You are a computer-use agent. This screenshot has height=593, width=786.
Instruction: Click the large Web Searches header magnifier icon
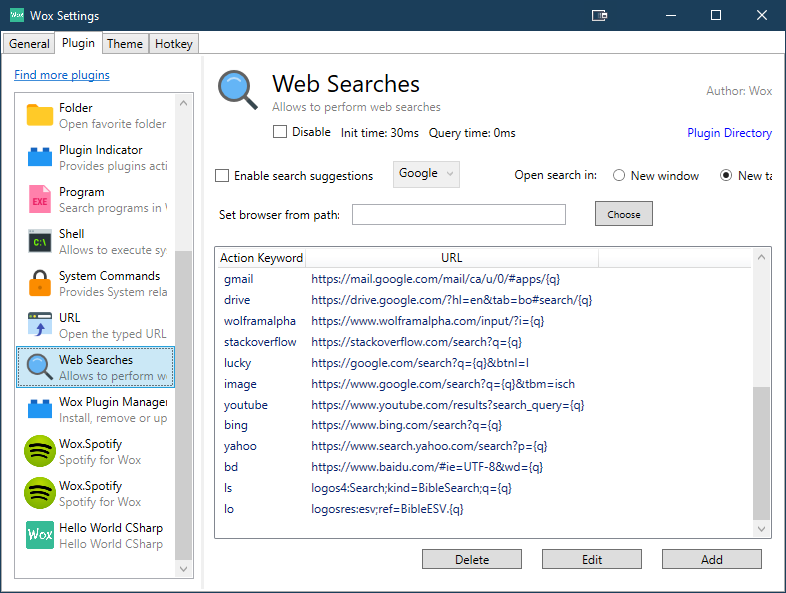[x=238, y=90]
